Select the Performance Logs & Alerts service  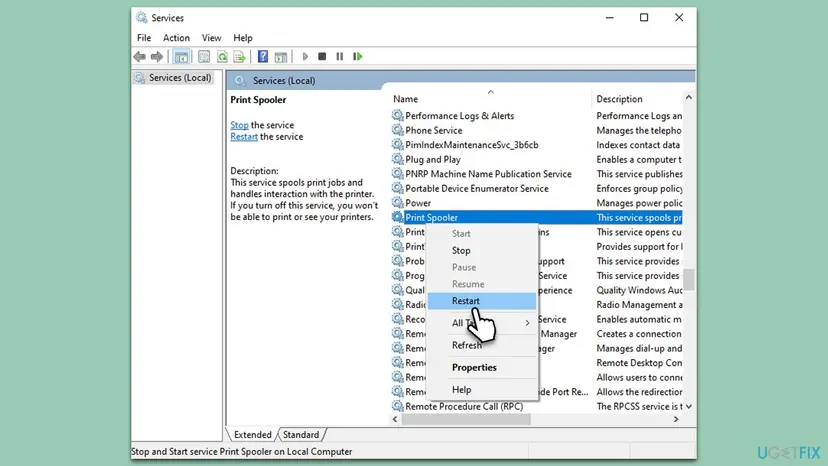pos(459,116)
